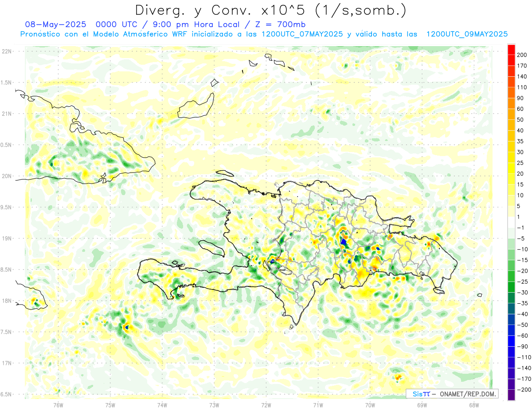Click the '21N' latitude label
Screen dimensions: 532x411
pyautogui.click(x=7, y=114)
